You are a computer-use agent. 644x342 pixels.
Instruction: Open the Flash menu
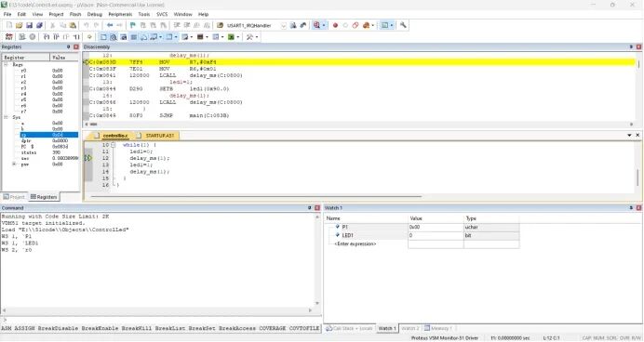75,14
